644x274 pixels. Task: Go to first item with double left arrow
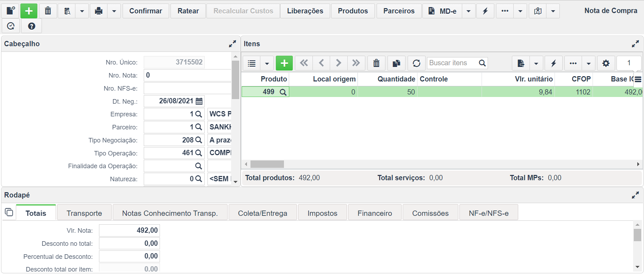click(304, 63)
